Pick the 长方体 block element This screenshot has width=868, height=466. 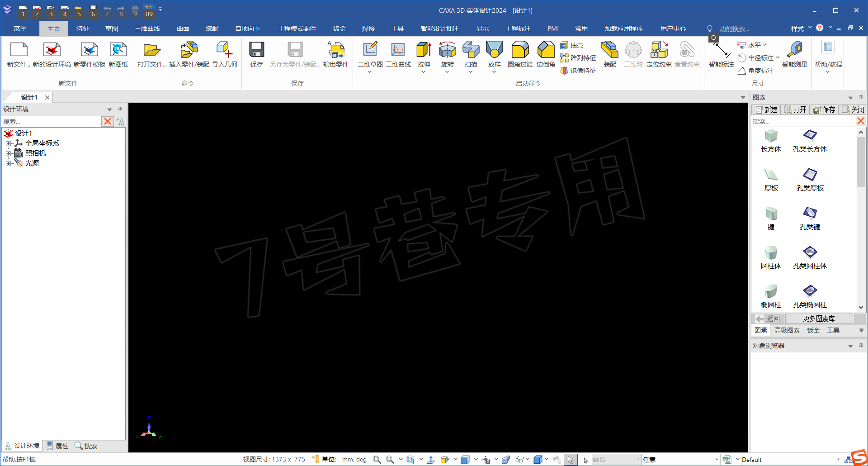point(771,141)
